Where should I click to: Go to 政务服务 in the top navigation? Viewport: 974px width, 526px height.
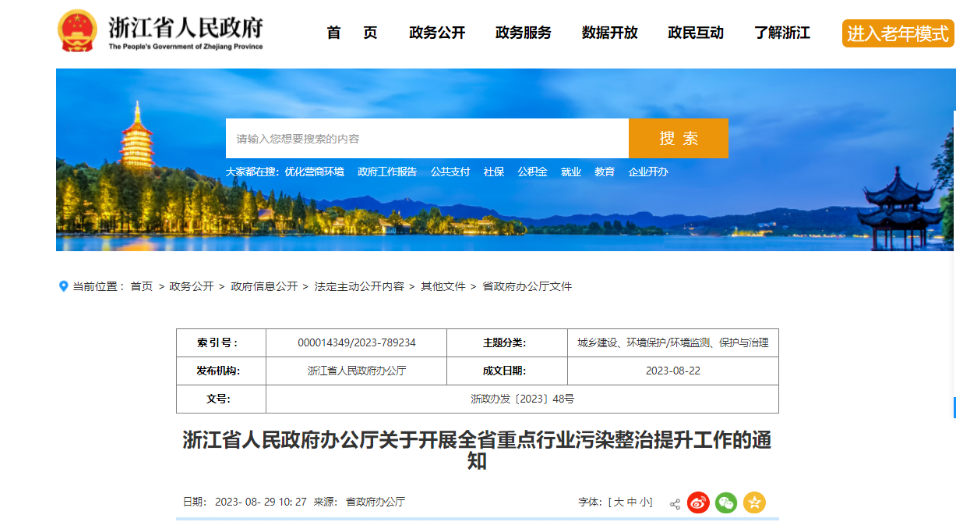tap(523, 33)
